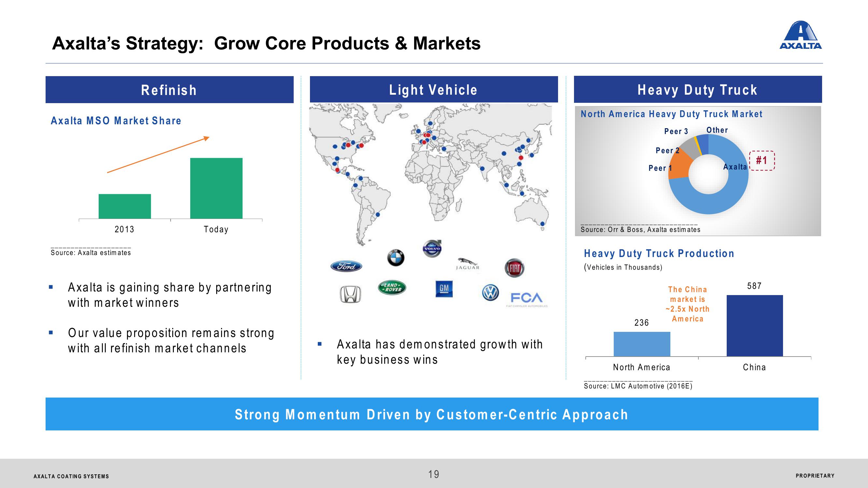Screen dimensions: 868x488
Task: Click the 'Peer 1' label
Action: pos(660,168)
